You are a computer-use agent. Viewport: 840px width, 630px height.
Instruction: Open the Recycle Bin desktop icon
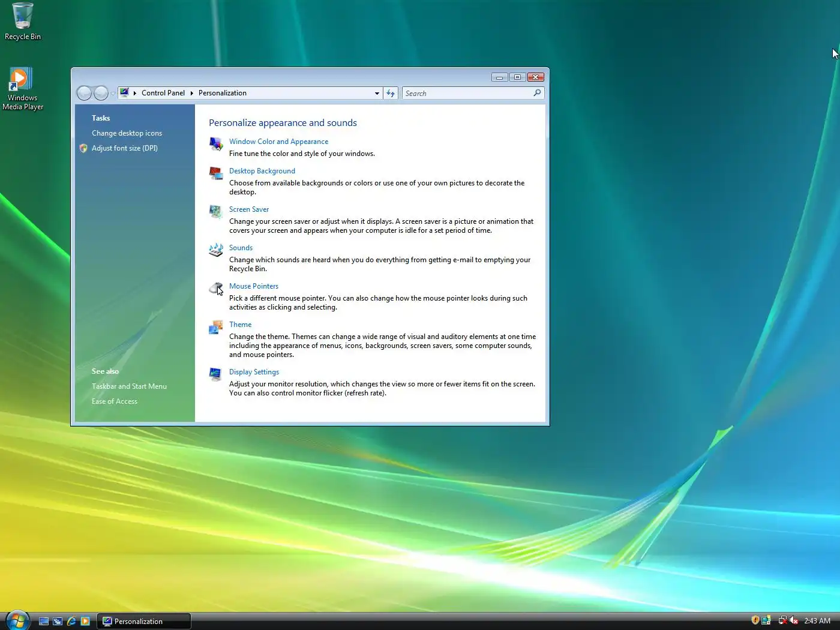(22, 22)
